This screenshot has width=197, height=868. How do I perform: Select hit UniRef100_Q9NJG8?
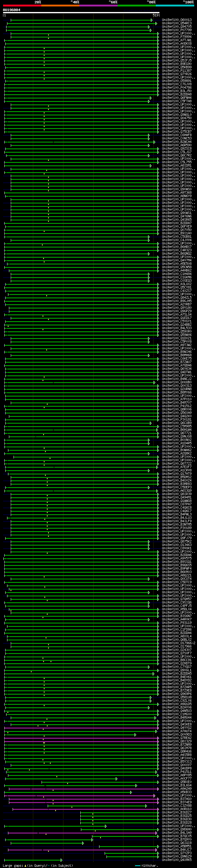click(x=177, y=436)
